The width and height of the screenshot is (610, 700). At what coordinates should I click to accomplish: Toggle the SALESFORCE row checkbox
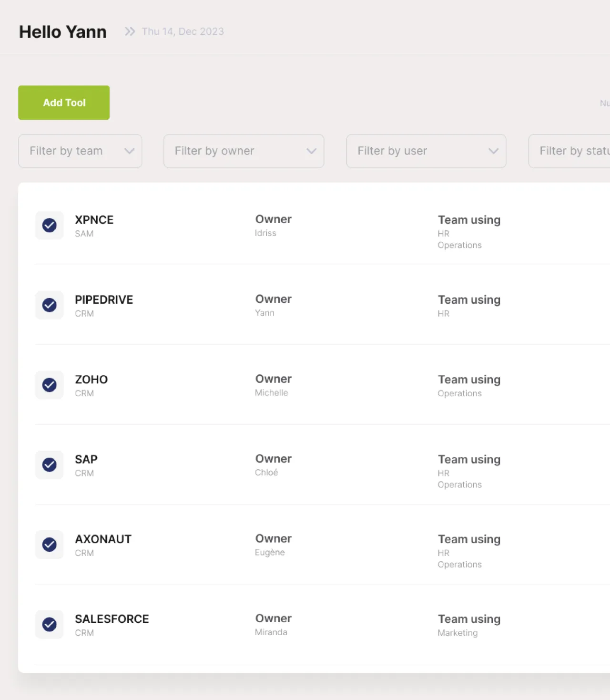[50, 625]
